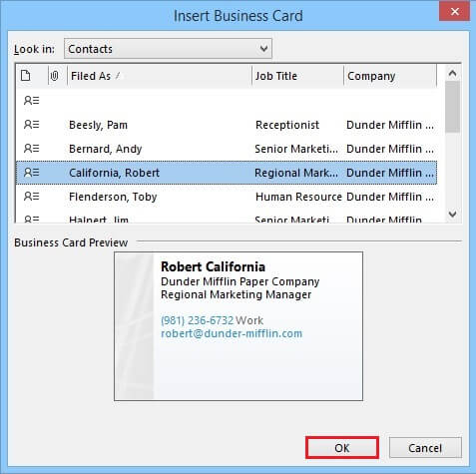Click the list scroll down arrow
The height and width of the screenshot is (474, 476).
[452, 214]
